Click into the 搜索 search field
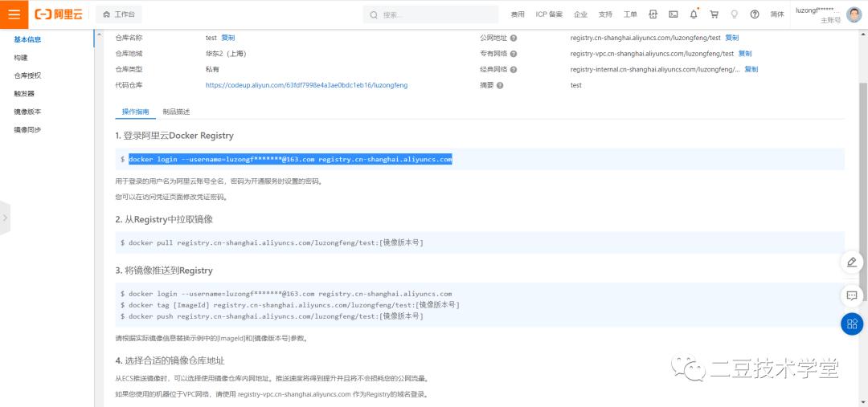 pos(431,15)
